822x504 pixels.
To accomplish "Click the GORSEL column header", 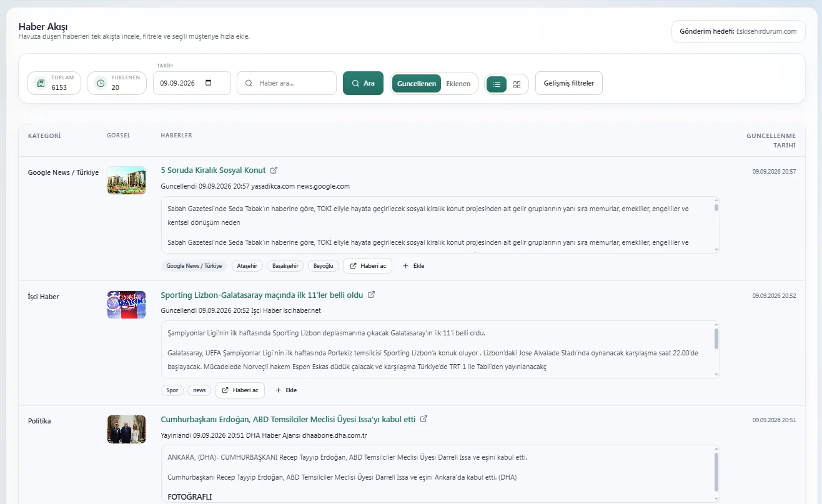I will pos(119,136).
